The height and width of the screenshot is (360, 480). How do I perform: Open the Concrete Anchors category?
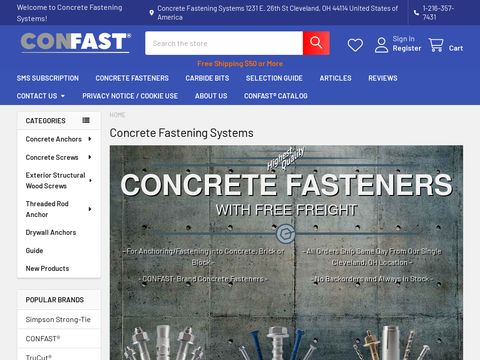(54, 139)
